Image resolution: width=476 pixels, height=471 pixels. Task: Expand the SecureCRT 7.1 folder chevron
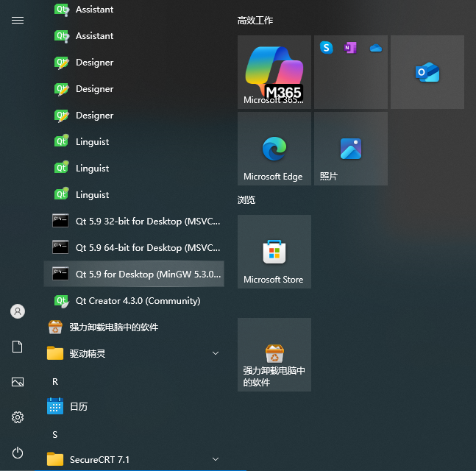(216, 459)
